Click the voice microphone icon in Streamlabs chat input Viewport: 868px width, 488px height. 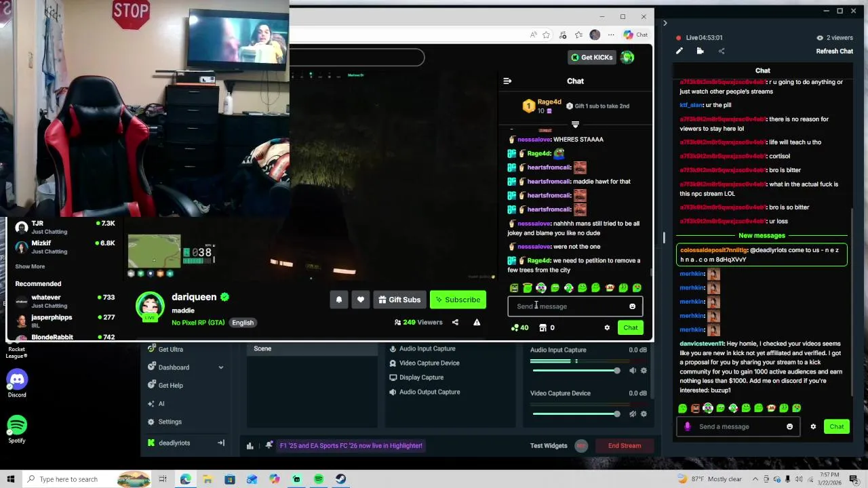tap(688, 427)
